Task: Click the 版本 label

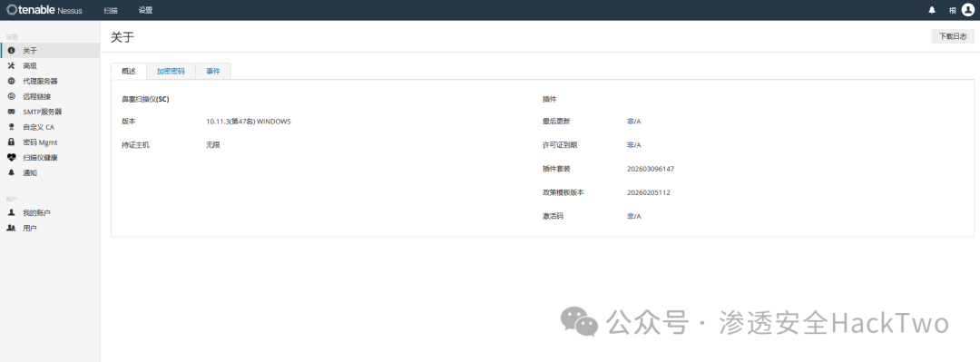Action: (x=129, y=122)
